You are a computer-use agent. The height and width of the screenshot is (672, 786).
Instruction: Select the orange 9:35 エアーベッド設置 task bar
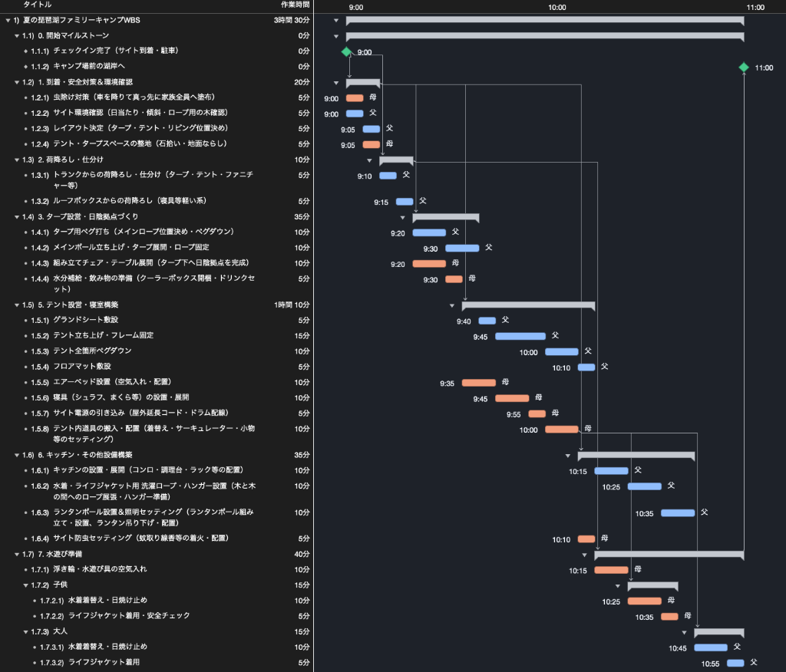point(479,383)
